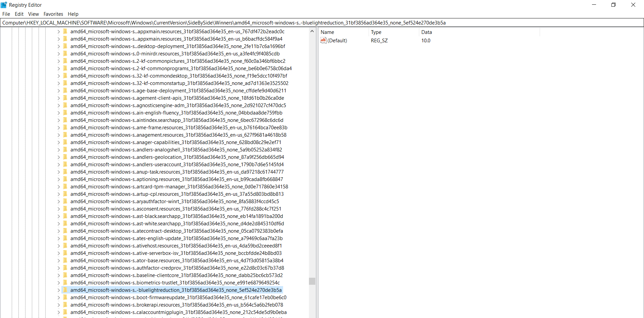The width and height of the screenshot is (644, 318).
Task: Click the tree scroll up arrow
Action: [312, 31]
